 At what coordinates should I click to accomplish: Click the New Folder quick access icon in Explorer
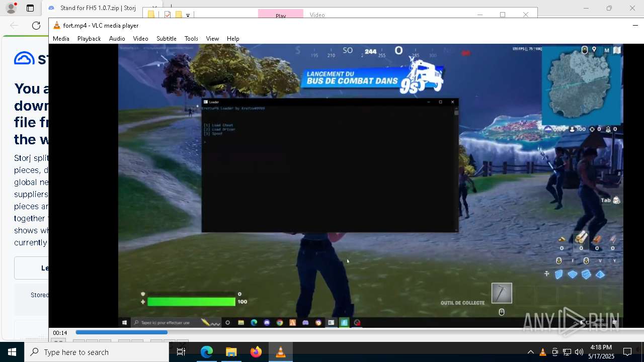coord(179,15)
